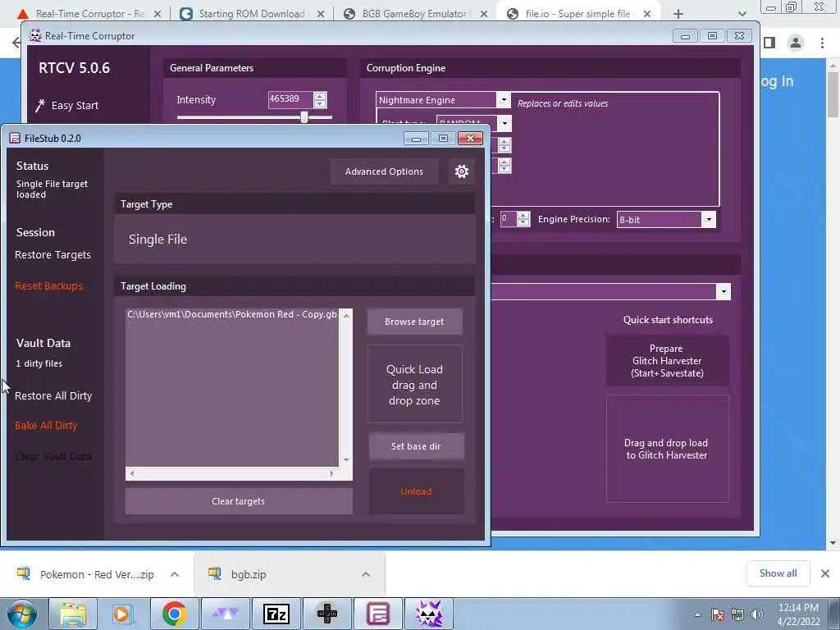The width and height of the screenshot is (840, 630).
Task: Click Restore All Dirty
Action: 53,396
